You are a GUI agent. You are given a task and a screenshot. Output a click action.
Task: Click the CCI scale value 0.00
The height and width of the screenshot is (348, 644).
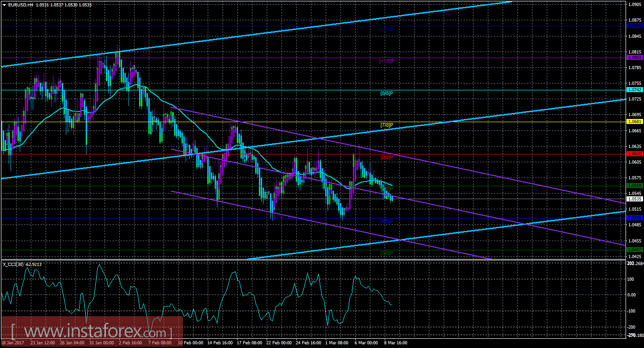(632, 295)
